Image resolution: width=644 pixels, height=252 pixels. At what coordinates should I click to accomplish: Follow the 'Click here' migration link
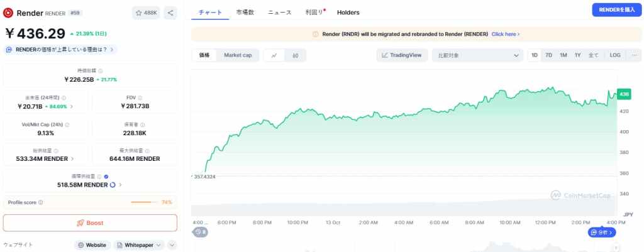[505, 34]
